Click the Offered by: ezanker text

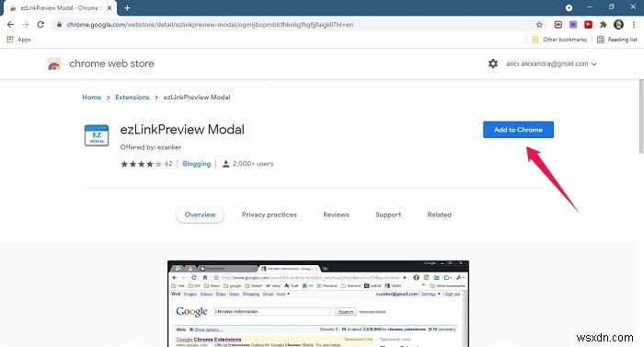(x=151, y=147)
